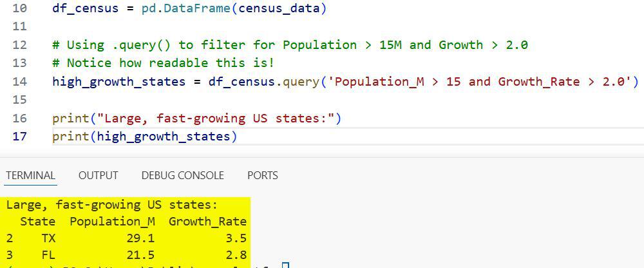Click line number 17 in the gutter
The width and height of the screenshot is (644, 268).
[x=19, y=136]
